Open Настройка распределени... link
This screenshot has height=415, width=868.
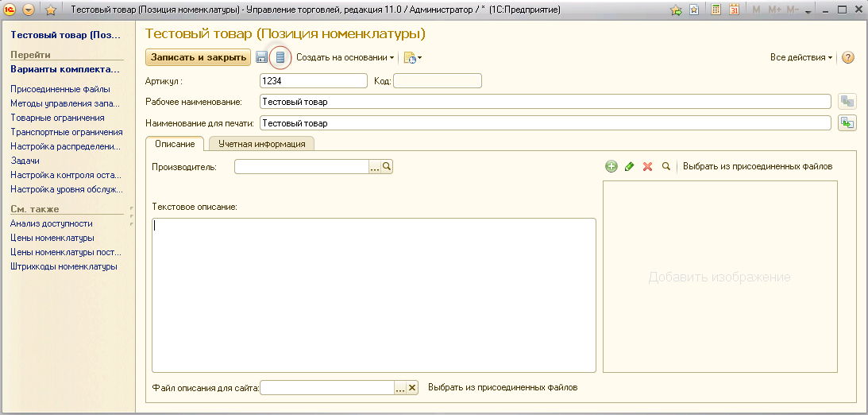pos(65,146)
